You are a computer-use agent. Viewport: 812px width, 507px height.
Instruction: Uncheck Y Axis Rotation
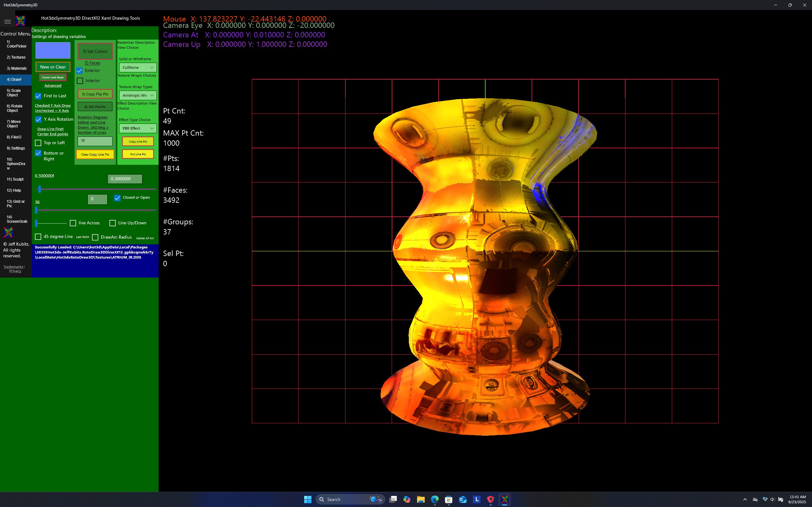point(38,119)
